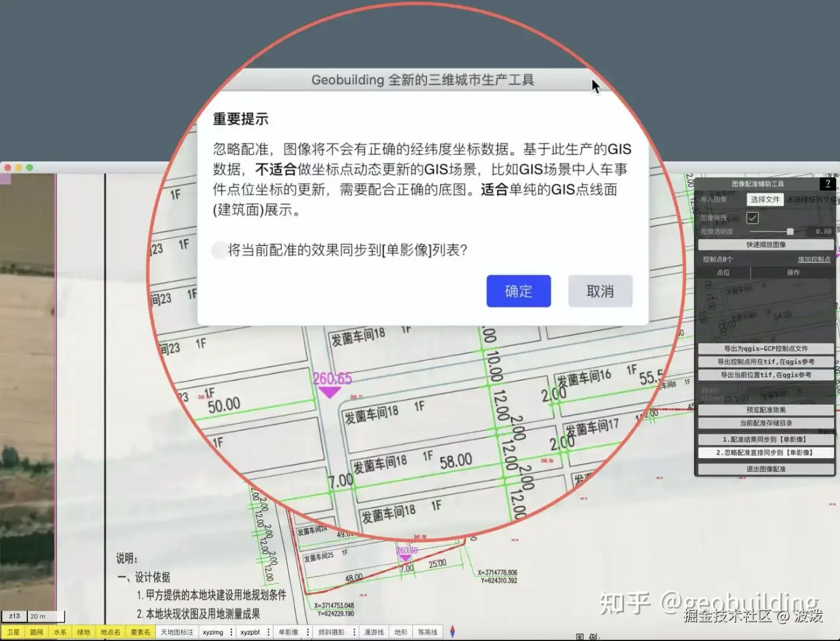Click the Geobuilding dialog title bar
The height and width of the screenshot is (641, 840).
[422, 80]
